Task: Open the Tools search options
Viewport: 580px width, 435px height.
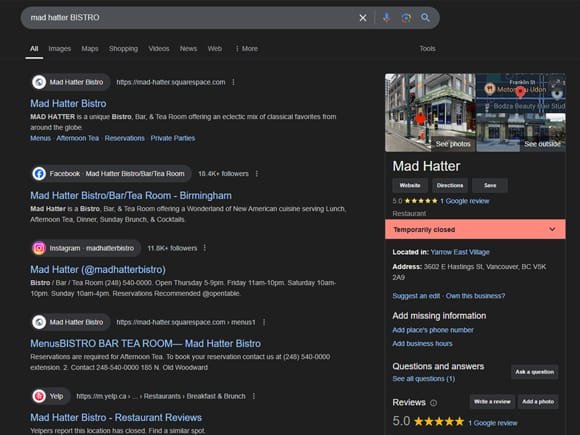Action: click(x=427, y=49)
